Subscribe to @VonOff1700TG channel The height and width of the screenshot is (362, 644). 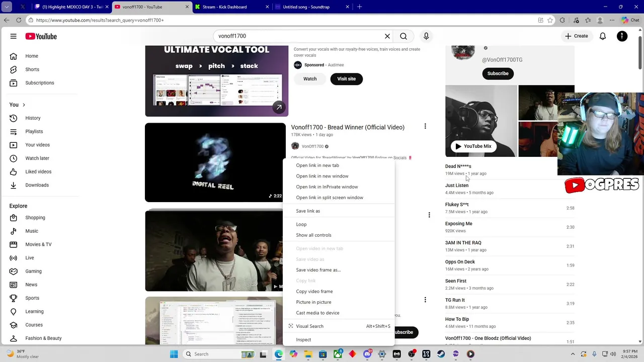click(498, 73)
